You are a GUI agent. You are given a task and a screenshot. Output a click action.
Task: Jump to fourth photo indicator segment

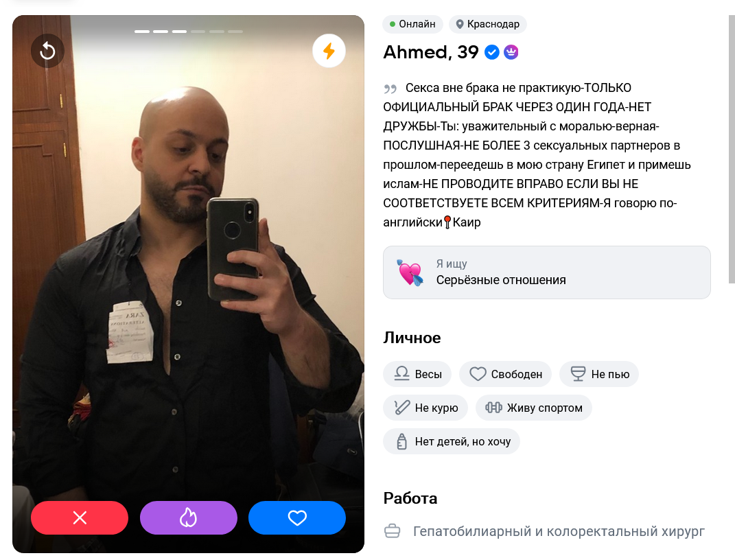pos(198,32)
